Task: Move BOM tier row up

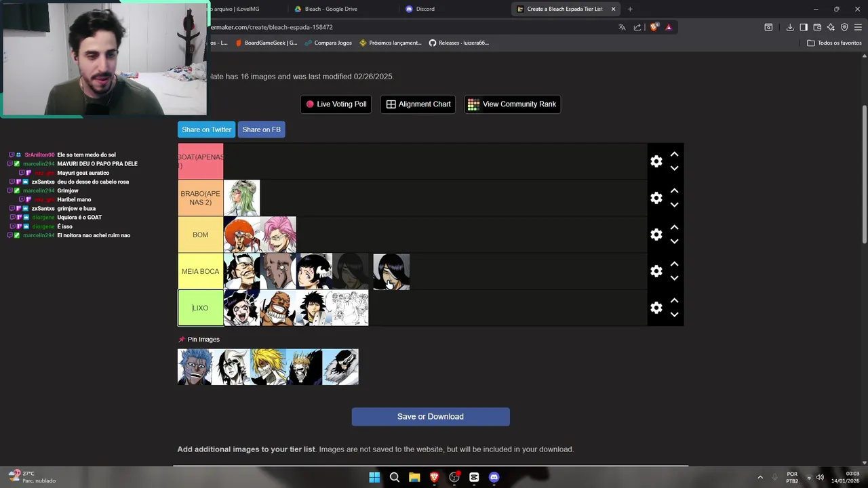Action: 674,228
